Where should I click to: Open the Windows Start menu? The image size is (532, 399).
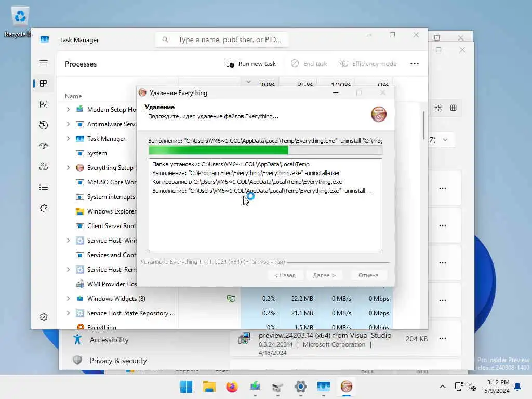coord(186,387)
